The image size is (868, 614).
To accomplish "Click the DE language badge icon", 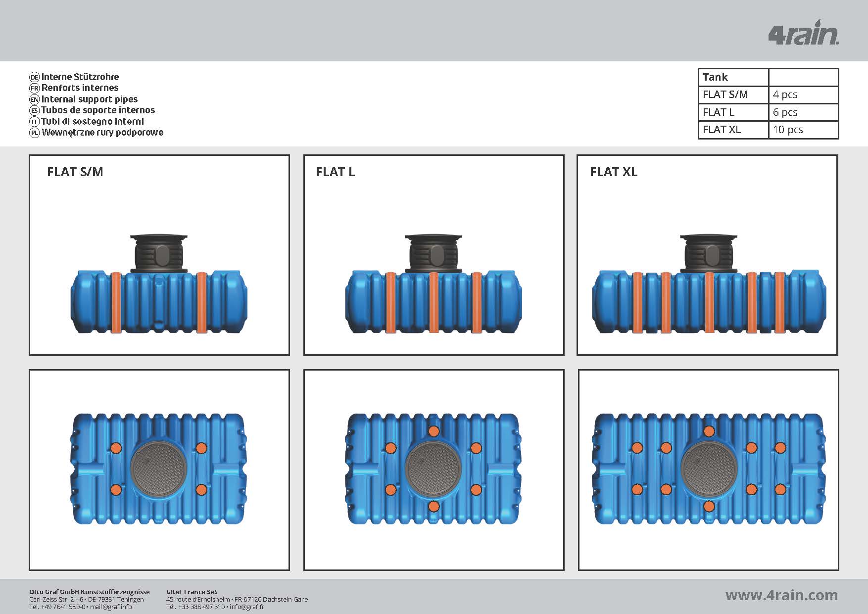I will tap(34, 77).
